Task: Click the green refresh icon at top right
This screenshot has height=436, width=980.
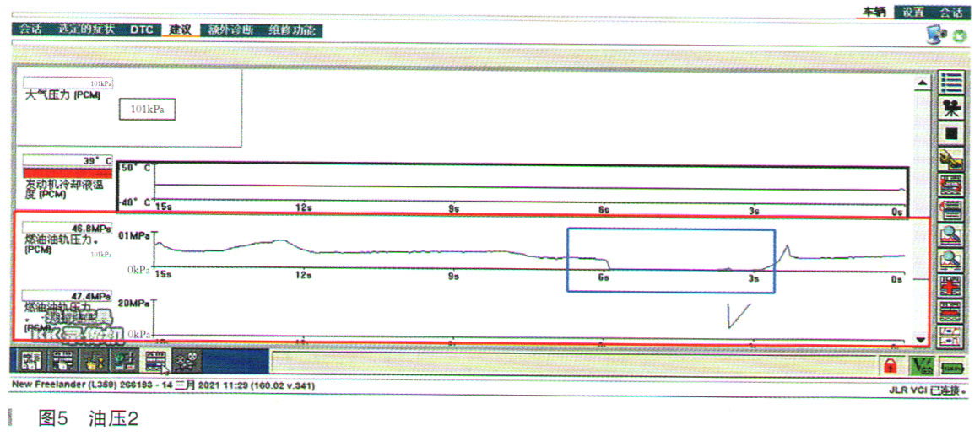Action: click(960, 38)
